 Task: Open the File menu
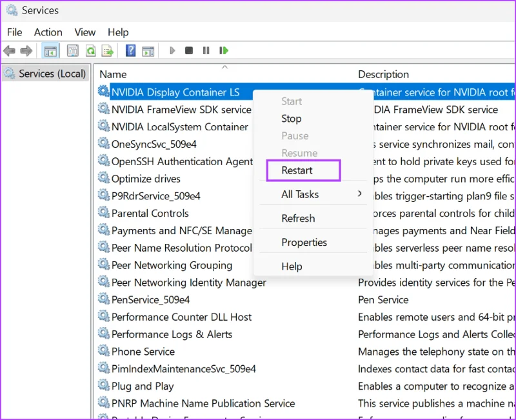click(14, 32)
